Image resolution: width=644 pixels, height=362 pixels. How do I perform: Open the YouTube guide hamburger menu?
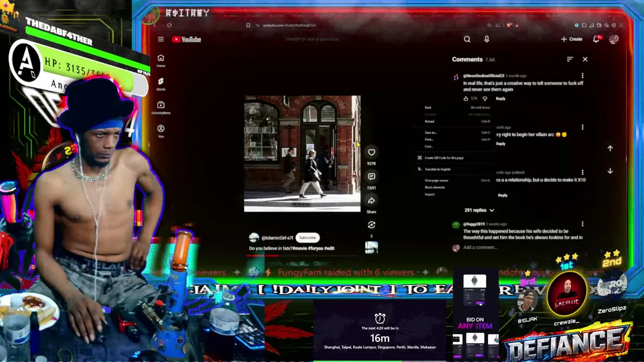click(160, 39)
